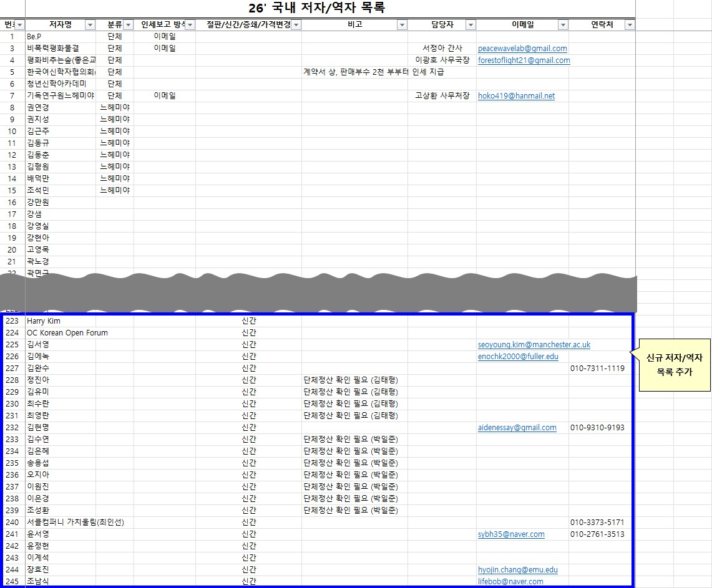Image resolution: width=712 pixels, height=588 pixels.
Task: Select the author cell 곽노경
Action: click(x=61, y=262)
